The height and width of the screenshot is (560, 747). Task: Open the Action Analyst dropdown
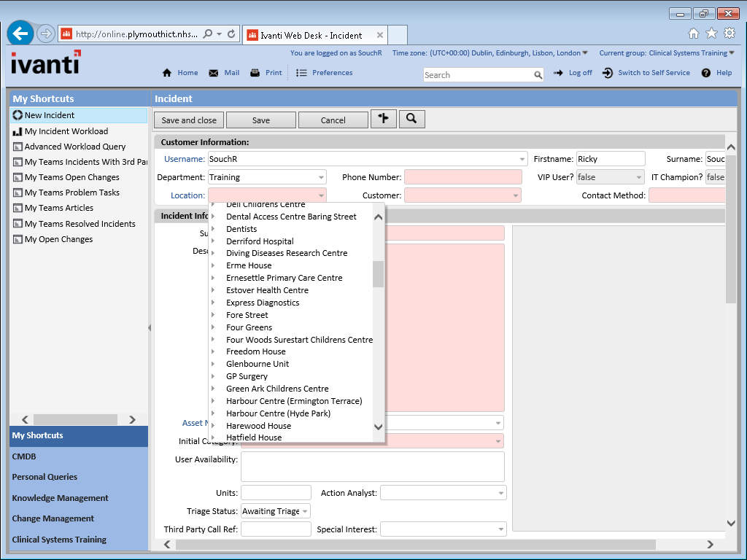(x=500, y=494)
